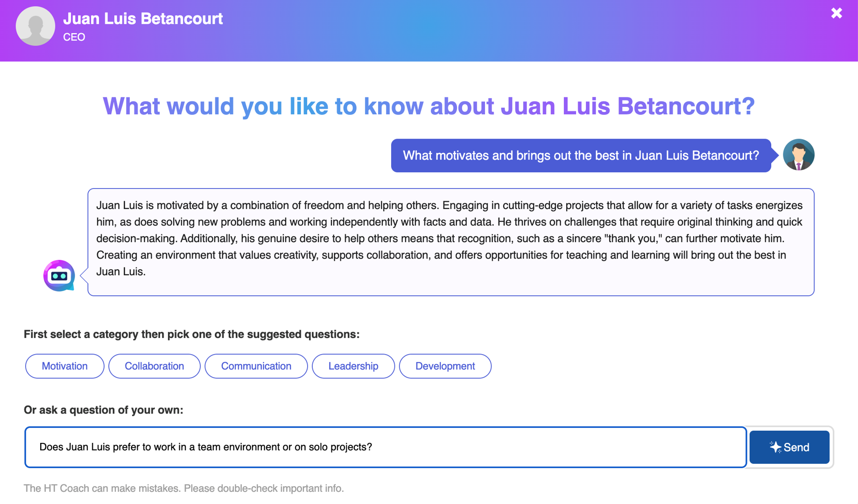Click the user's motivation question bubble

point(581,155)
